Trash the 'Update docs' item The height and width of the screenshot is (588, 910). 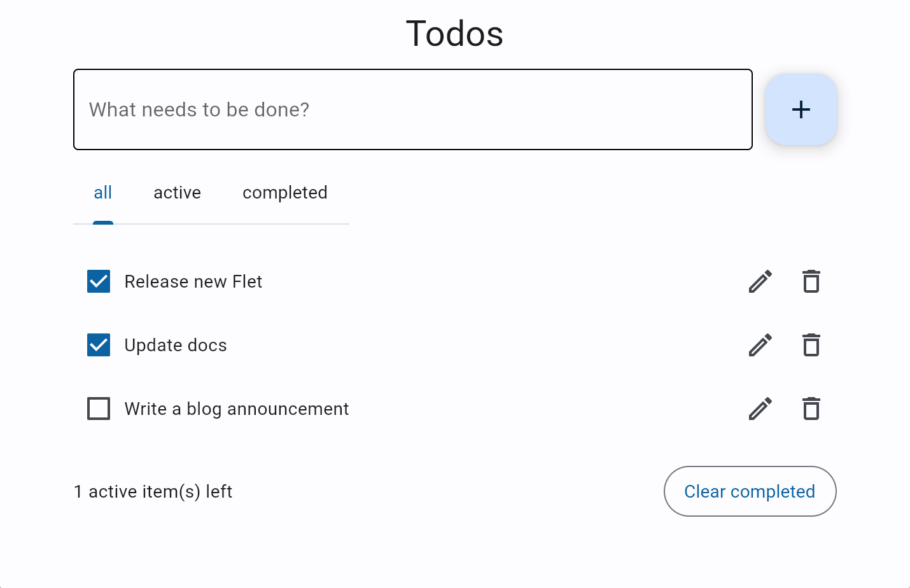(811, 345)
